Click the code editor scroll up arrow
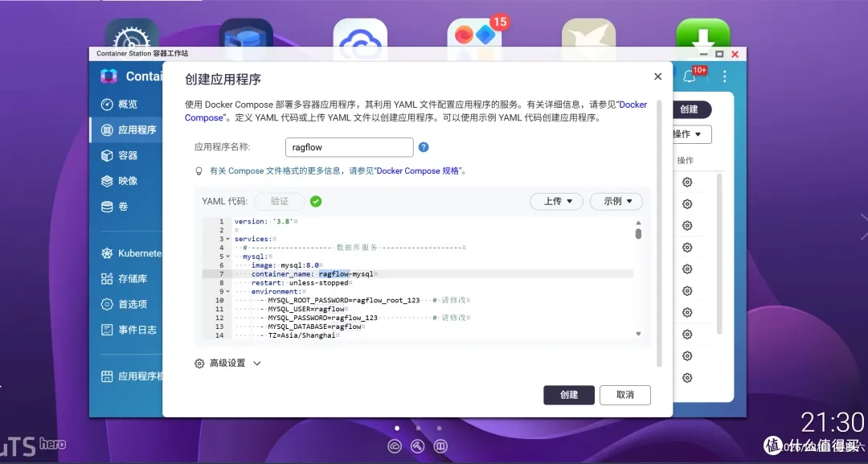This screenshot has width=868, height=464. (638, 223)
